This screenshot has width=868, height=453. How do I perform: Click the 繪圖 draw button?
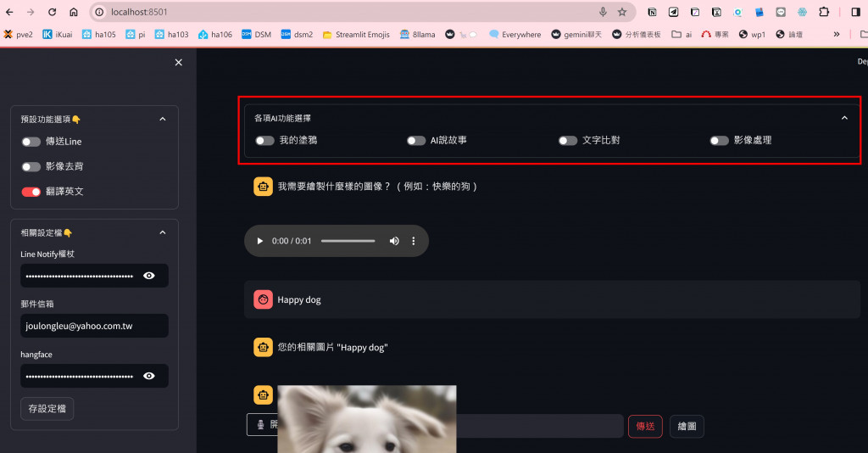[687, 427]
